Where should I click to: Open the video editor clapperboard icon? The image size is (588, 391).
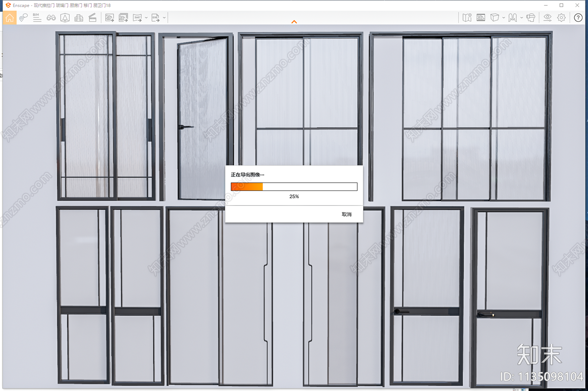point(93,18)
